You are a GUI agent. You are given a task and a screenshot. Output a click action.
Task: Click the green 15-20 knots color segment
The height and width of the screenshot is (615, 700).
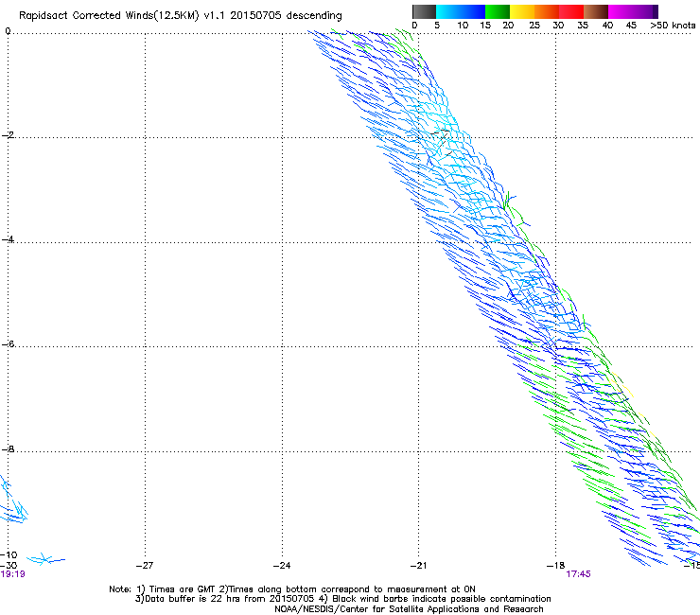[x=498, y=11]
